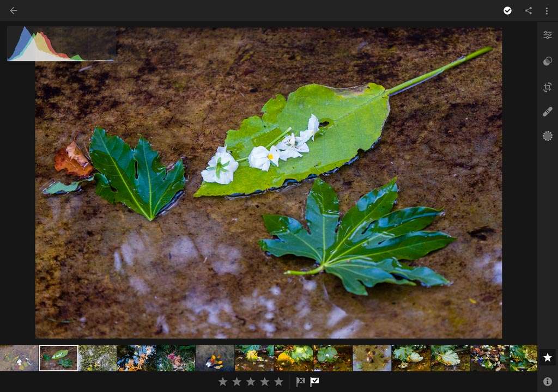Click the histogram overlay
The height and width of the screenshot is (392, 558).
(61, 44)
